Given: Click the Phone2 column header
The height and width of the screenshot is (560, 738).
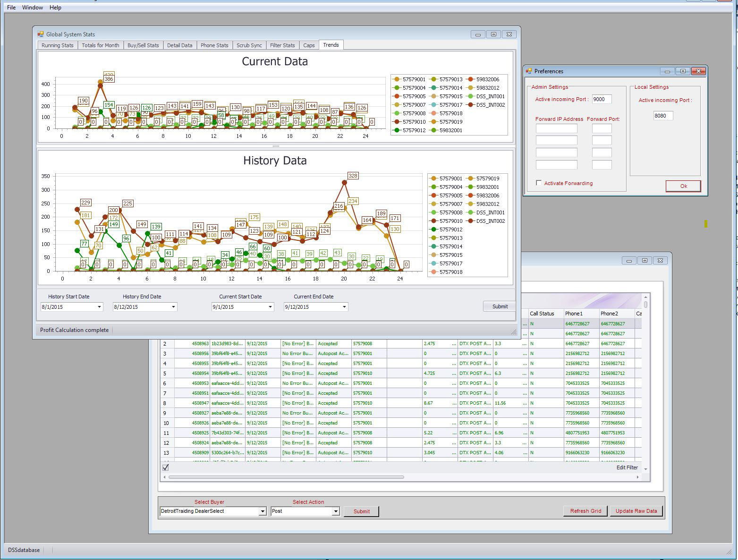Looking at the screenshot, I should [617, 314].
